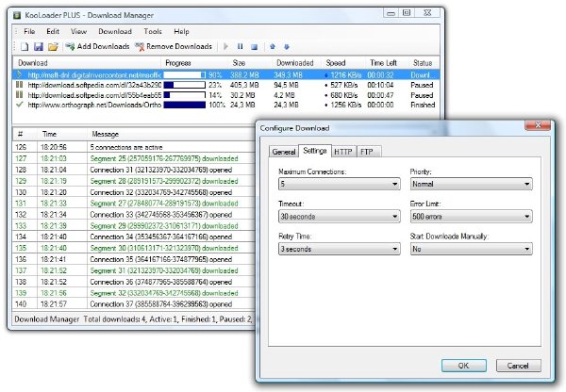
Task: Sort by the Speed column header
Action: (x=343, y=63)
